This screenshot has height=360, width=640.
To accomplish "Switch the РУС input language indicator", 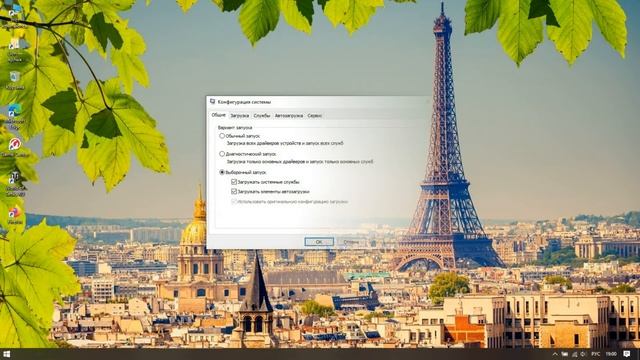I will [596, 354].
